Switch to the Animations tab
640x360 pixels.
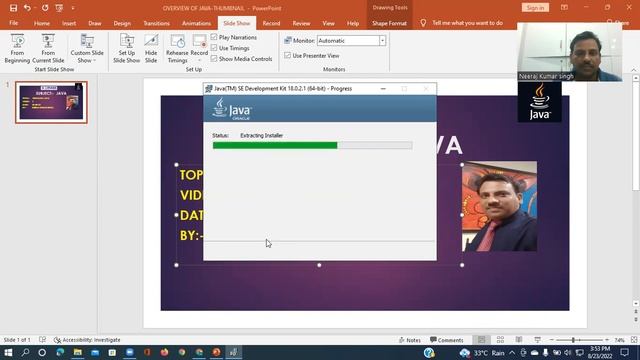[196, 23]
